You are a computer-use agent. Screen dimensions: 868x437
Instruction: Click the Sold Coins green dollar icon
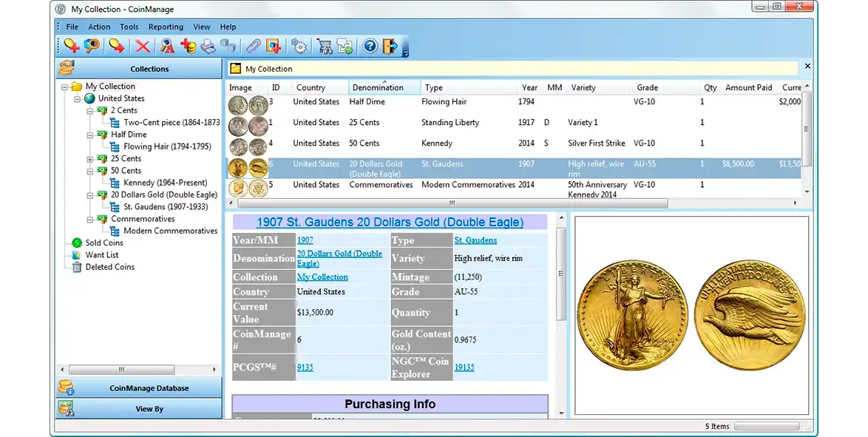coord(77,243)
